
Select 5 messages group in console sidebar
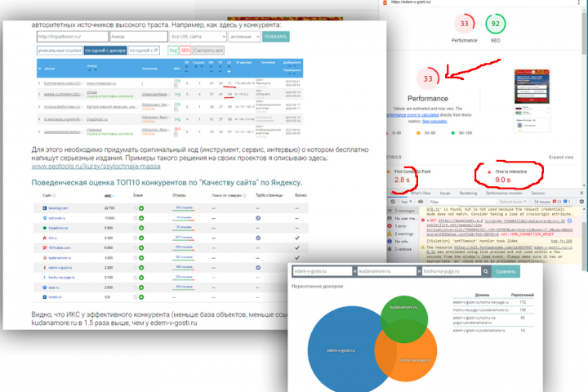401,211
